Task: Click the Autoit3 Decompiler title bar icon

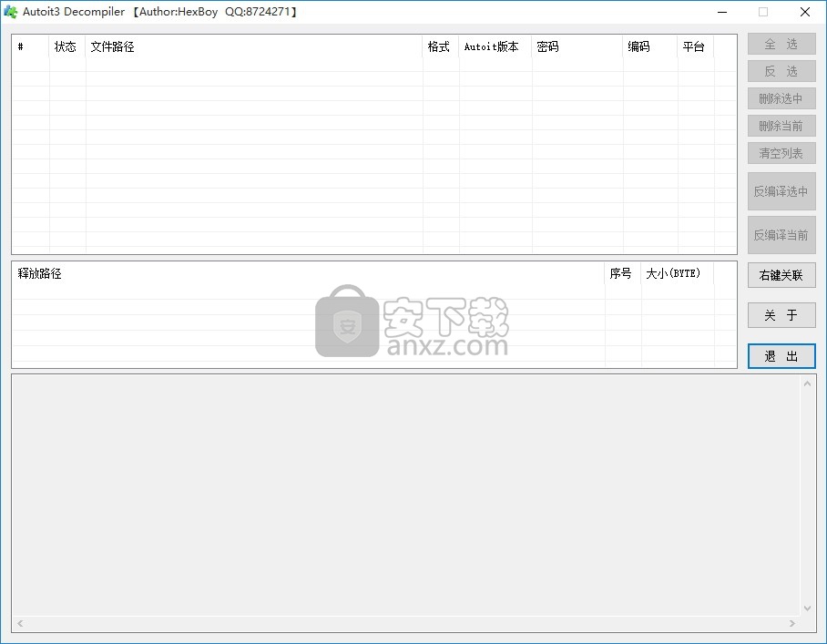Action: [x=11, y=12]
